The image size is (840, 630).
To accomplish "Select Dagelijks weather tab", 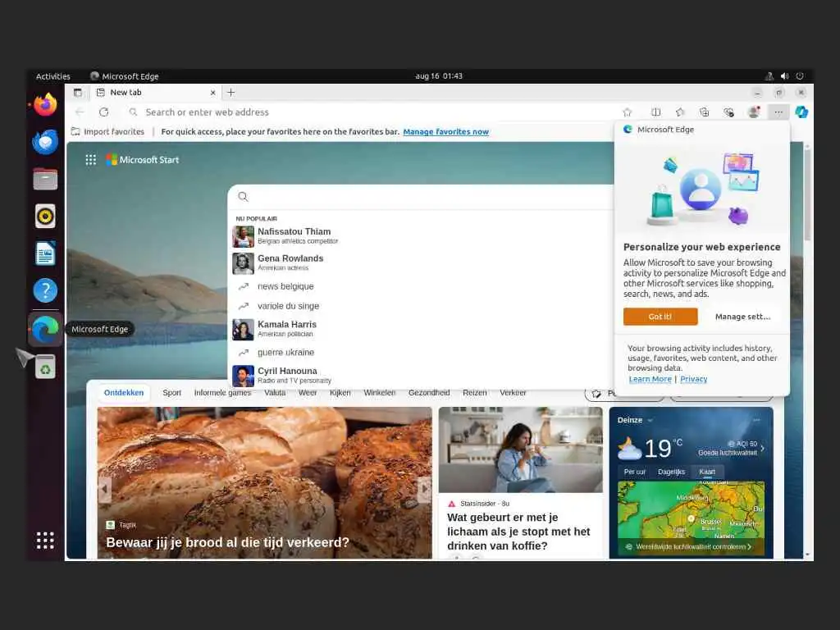I will coord(671,472).
